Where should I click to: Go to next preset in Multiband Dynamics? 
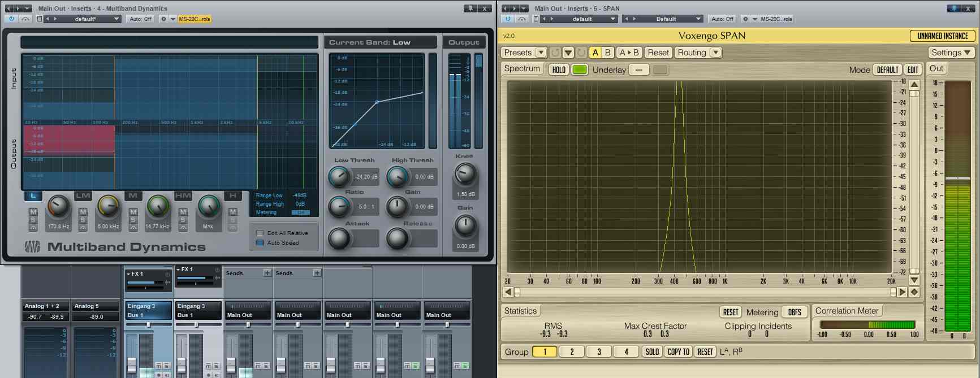pos(55,19)
